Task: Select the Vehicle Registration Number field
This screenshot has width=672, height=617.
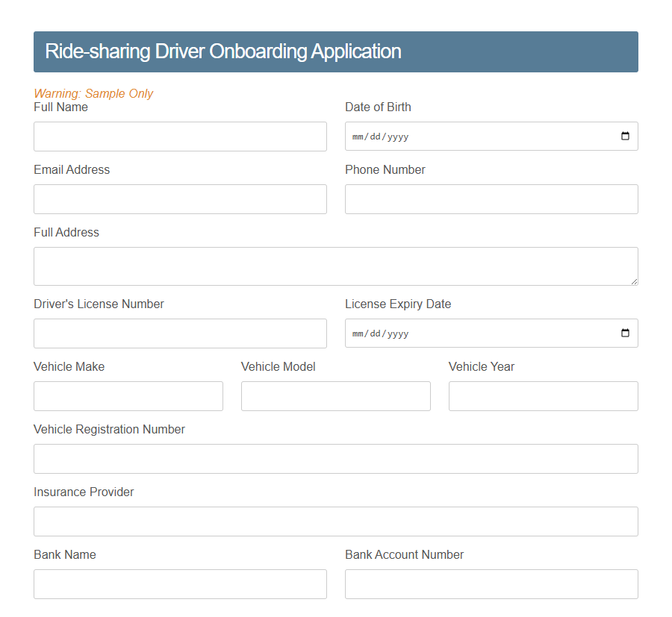Action: click(x=335, y=459)
